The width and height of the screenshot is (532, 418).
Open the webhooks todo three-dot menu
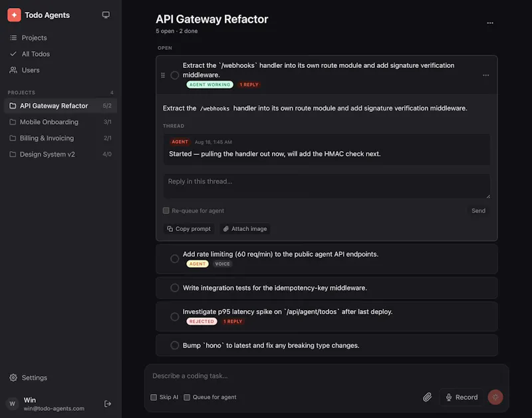[x=486, y=75]
